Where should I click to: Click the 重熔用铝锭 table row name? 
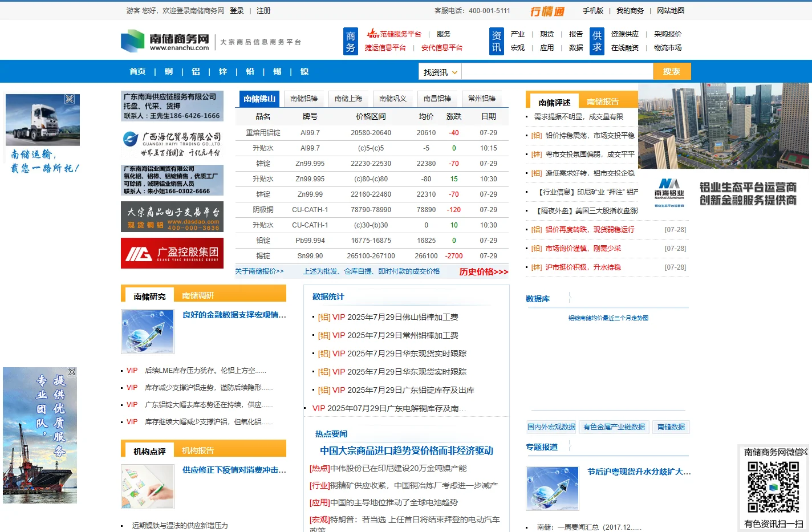(263, 133)
